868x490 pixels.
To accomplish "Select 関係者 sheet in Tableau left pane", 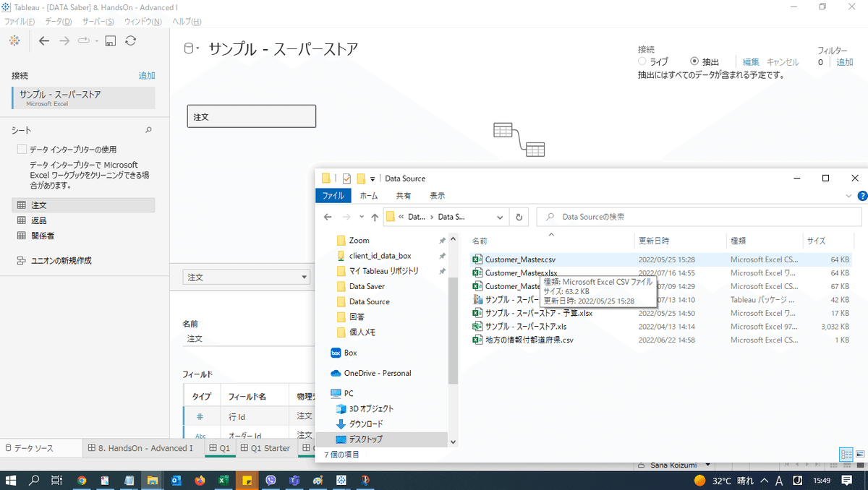I will pyautogui.click(x=83, y=236).
